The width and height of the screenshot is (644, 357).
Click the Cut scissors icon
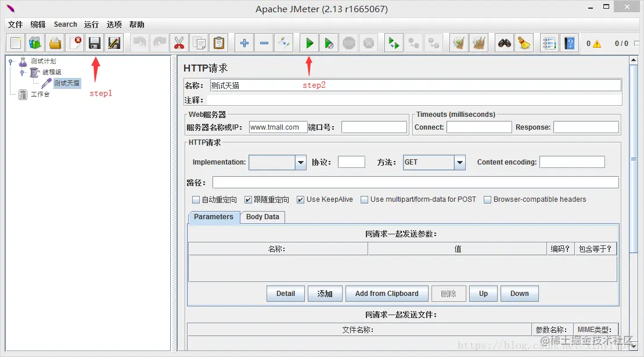(179, 43)
